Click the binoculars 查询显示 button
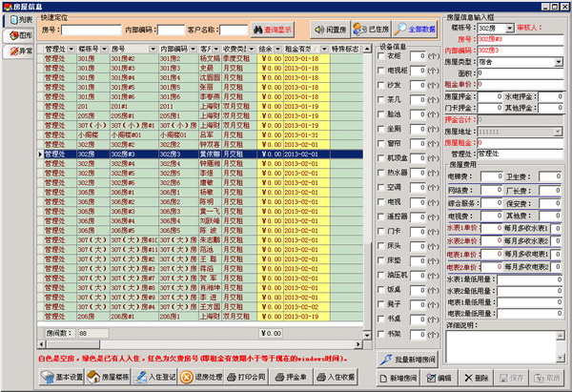 pos(273,30)
